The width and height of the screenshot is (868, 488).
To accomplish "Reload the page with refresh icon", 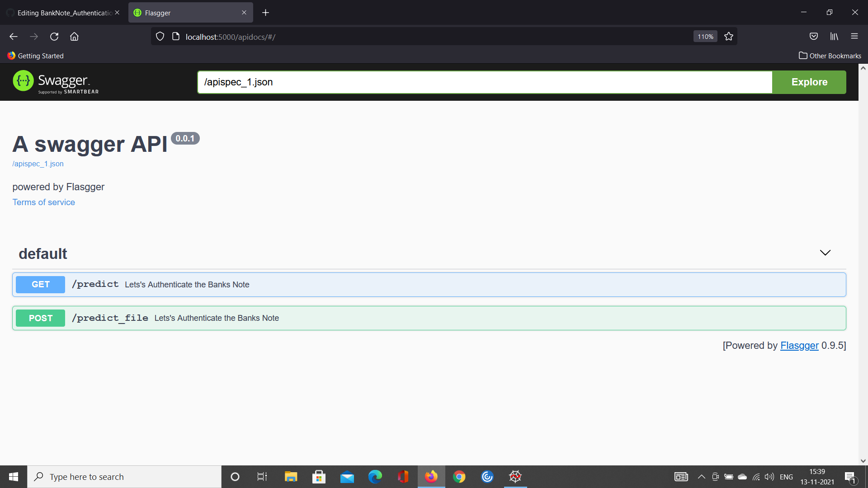I will coord(54,37).
